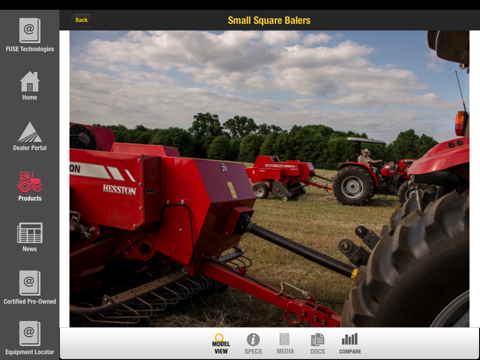Launch the Equipment Locator
The width and height of the screenshot is (480, 360).
[x=30, y=338]
